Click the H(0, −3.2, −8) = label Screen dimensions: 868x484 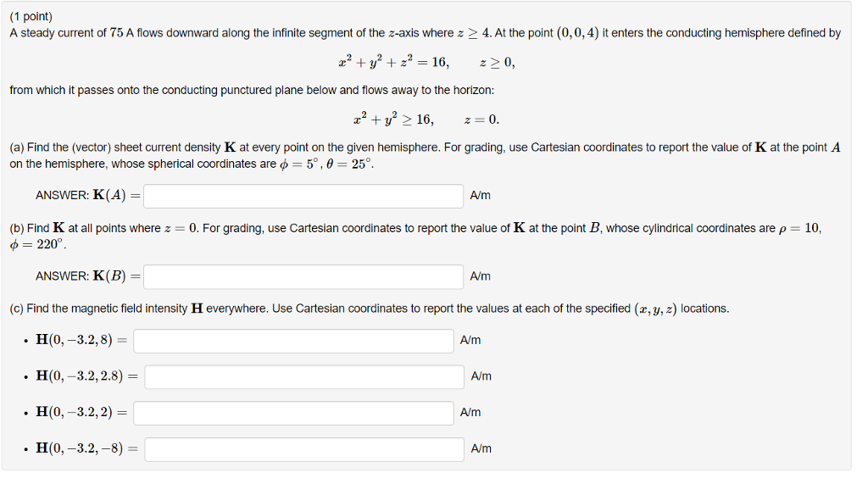[87, 448]
